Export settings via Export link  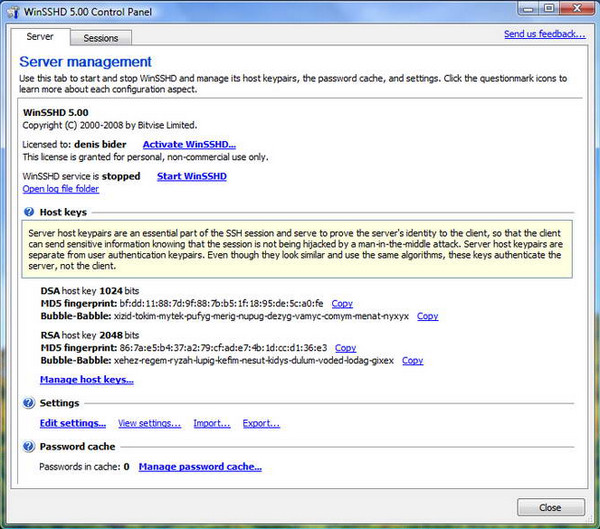(261, 423)
